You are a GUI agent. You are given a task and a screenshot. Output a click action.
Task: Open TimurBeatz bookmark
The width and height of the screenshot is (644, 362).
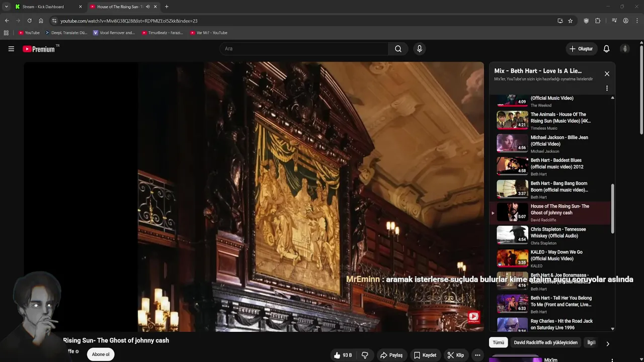pos(162,33)
